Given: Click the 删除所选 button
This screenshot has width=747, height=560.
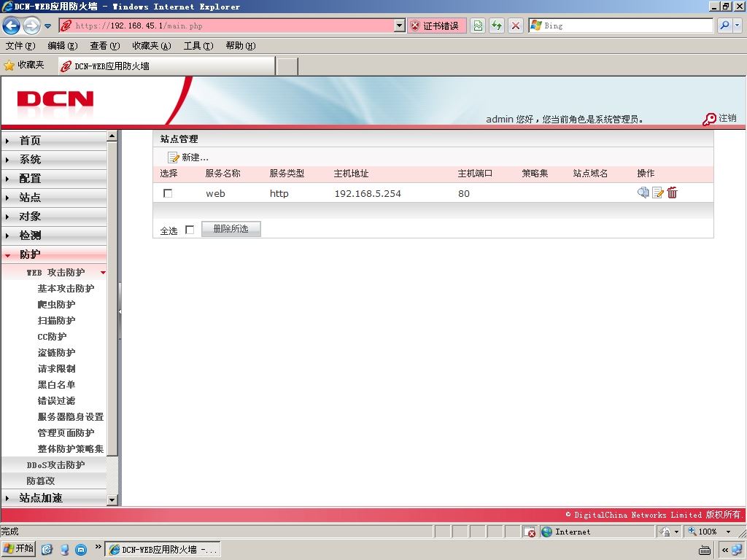Looking at the screenshot, I should pos(231,229).
